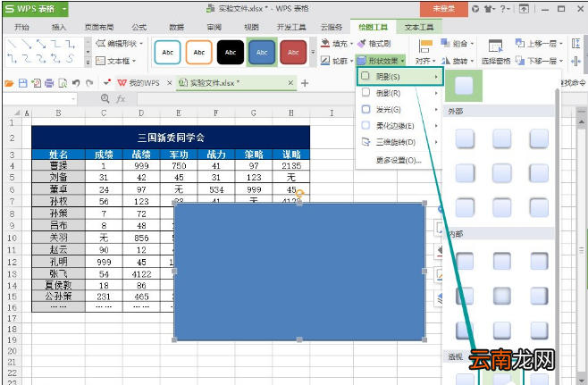Image resolution: width=588 pixels, height=385 pixels.
Task: Undo the last action
Action: 76,83
